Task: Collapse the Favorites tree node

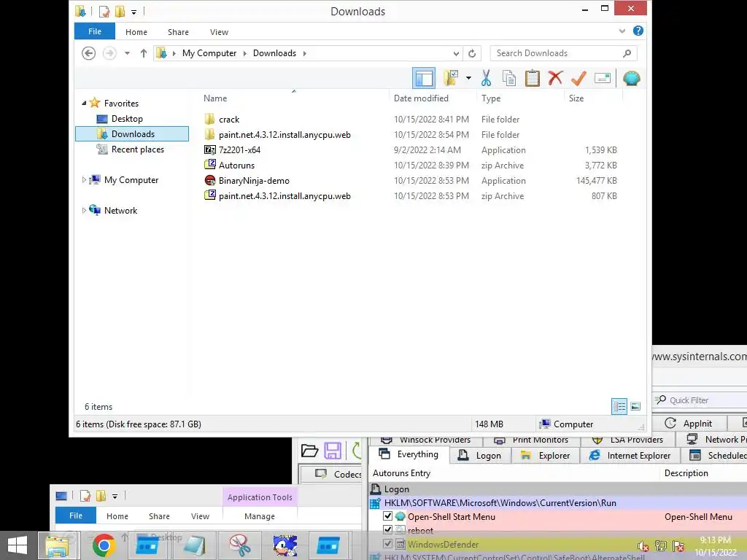Action: 84,103
